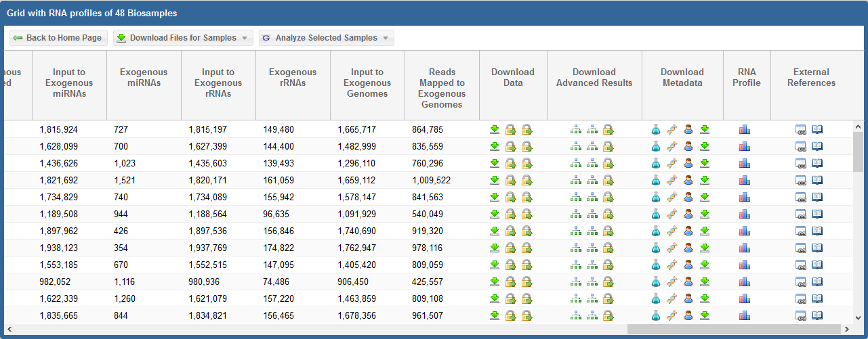
Task: Click the horizontal scrollbar left arrow
Action: 9,329
